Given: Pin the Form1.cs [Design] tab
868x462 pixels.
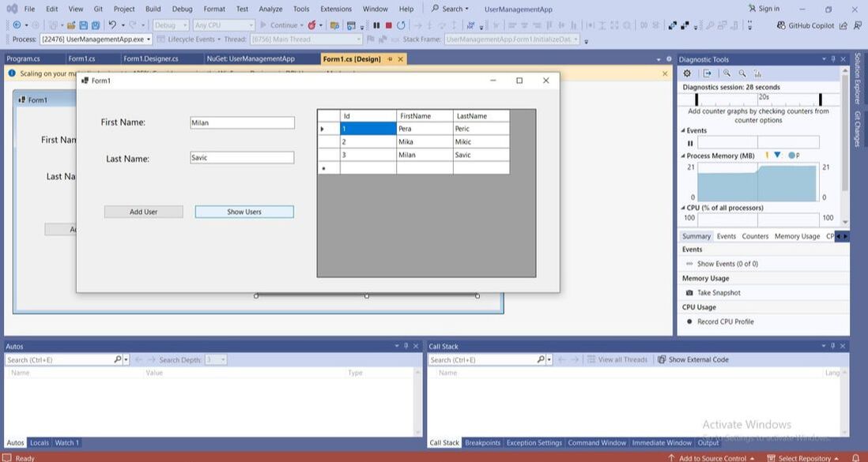Looking at the screenshot, I should tap(391, 58).
